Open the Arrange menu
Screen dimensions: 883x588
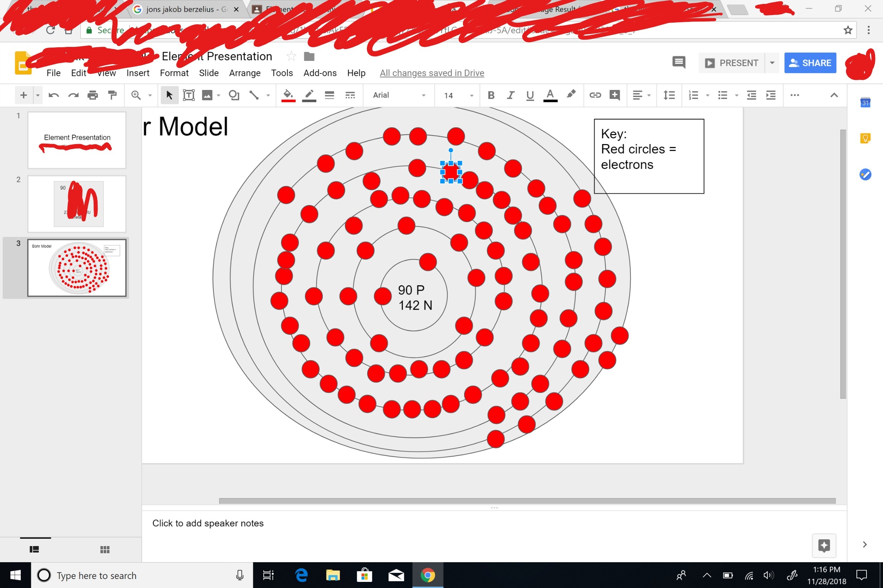(245, 73)
